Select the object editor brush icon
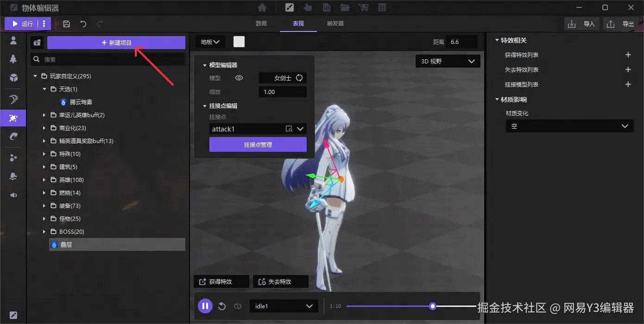The image size is (644, 324). [289, 7]
